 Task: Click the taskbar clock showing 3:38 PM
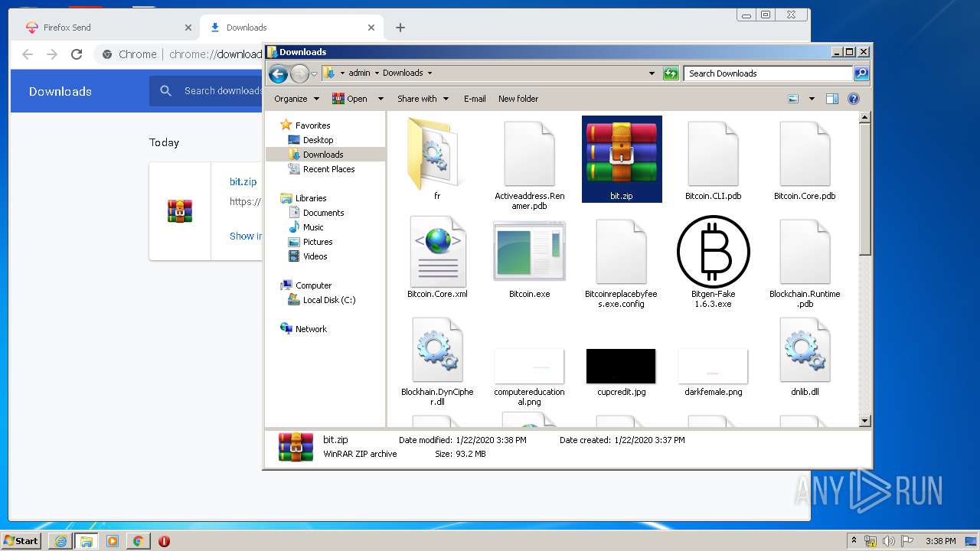940,541
